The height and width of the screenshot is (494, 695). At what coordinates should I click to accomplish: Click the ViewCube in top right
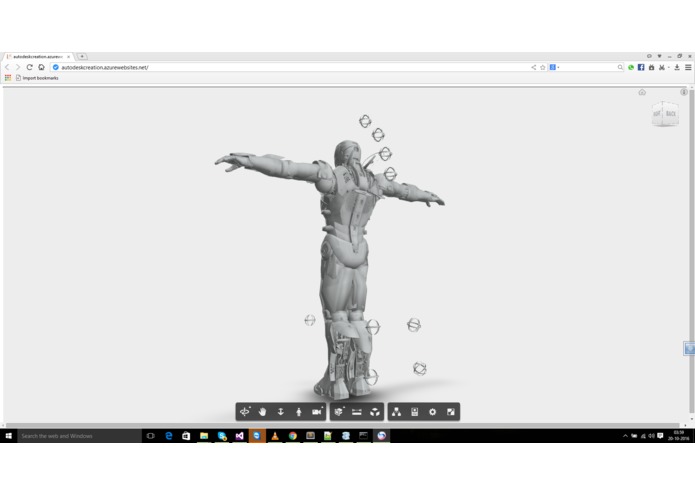tap(665, 114)
